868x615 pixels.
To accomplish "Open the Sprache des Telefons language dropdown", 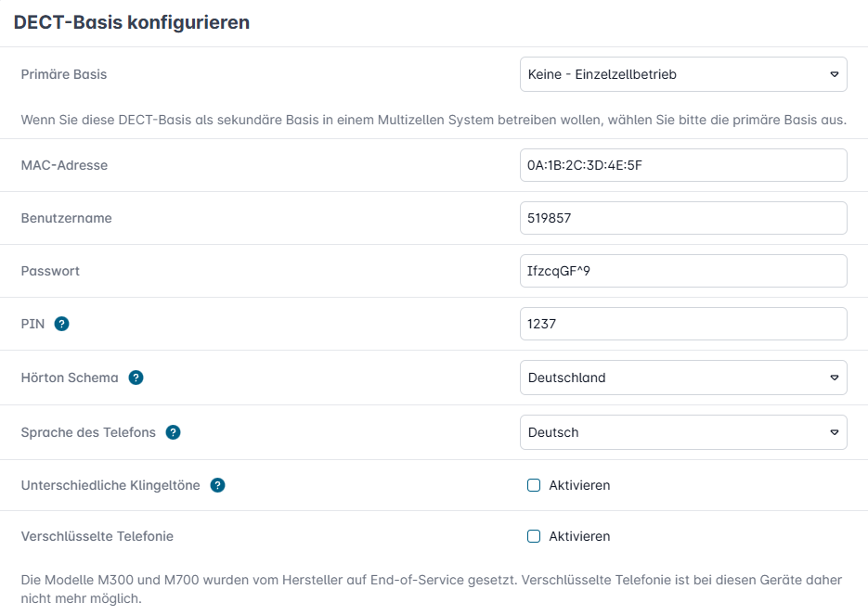I will pos(683,432).
